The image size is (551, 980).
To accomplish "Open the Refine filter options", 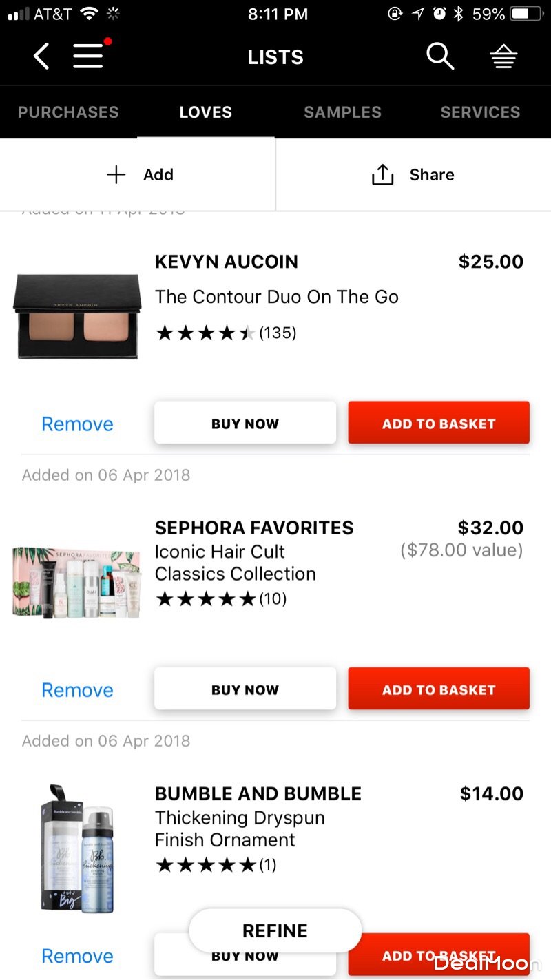I will tap(275, 930).
